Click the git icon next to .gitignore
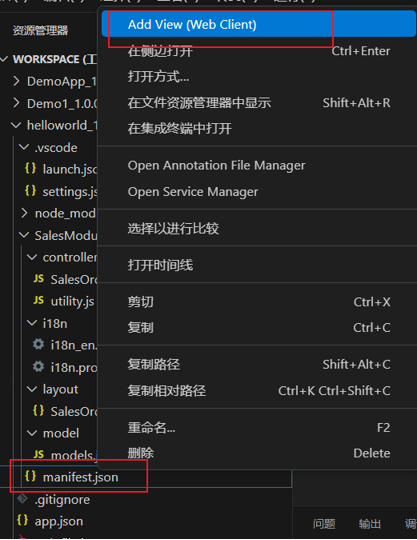This screenshot has height=540, width=417. coord(22,498)
